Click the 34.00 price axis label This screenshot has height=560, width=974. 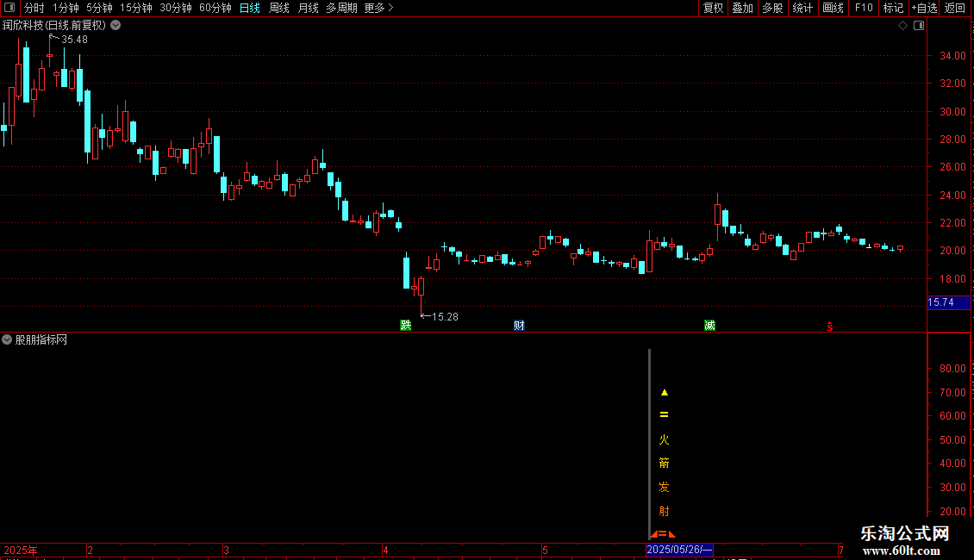(952, 56)
